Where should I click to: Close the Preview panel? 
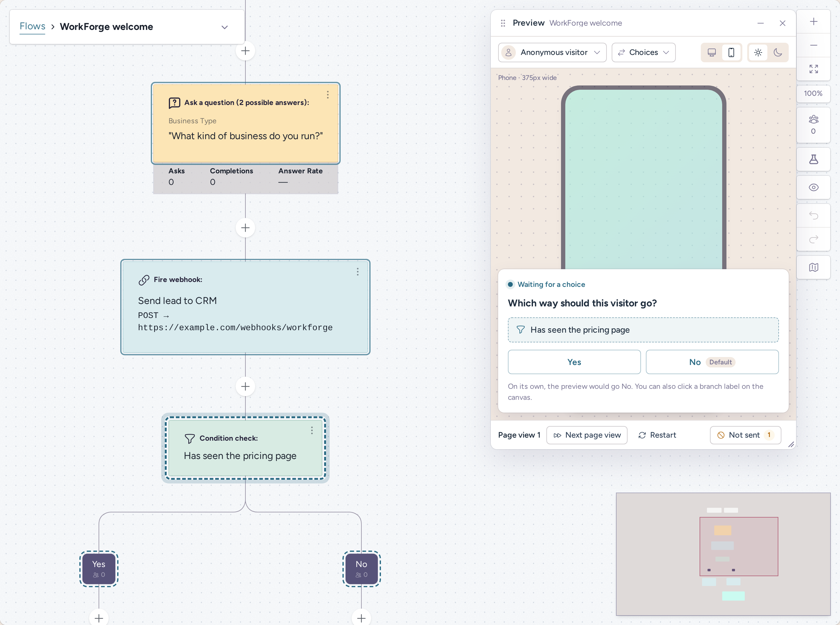click(783, 23)
